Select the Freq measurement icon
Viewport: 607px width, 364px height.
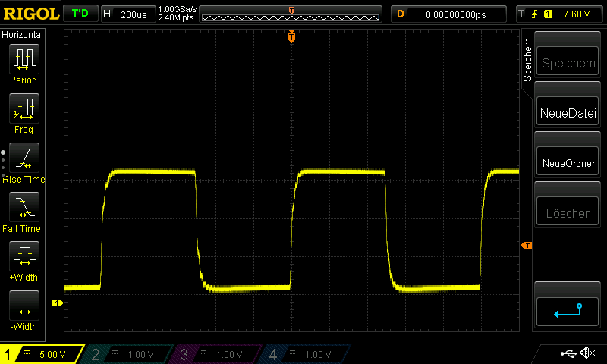(x=23, y=108)
